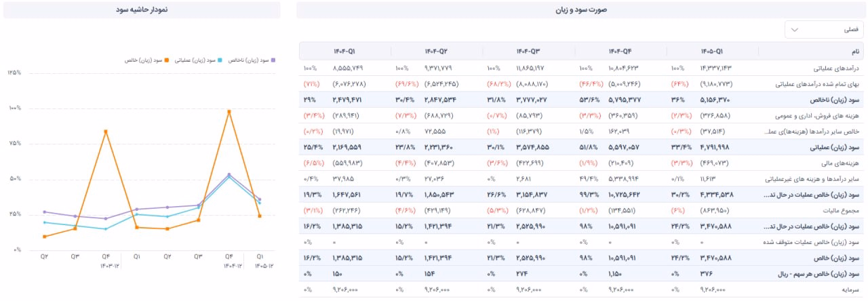Select the 1405-Q1 column header

click(712, 52)
